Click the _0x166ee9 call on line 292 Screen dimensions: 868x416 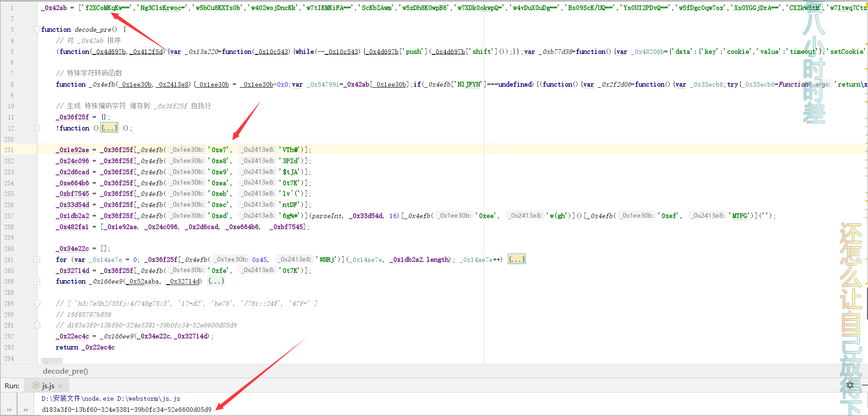[157, 336]
